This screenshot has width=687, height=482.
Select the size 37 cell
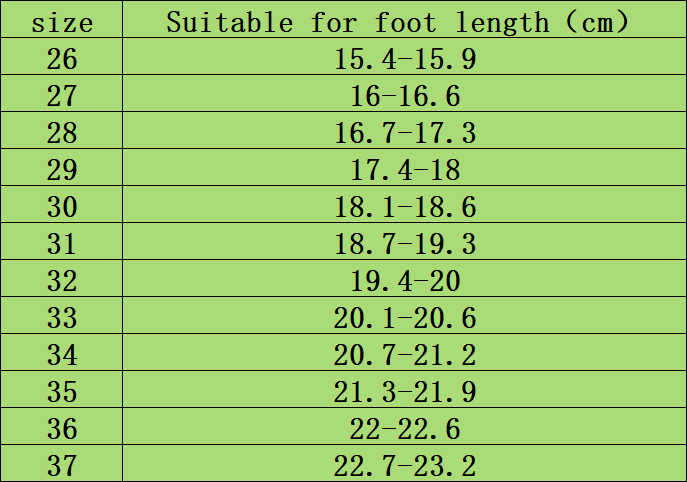(x=62, y=465)
